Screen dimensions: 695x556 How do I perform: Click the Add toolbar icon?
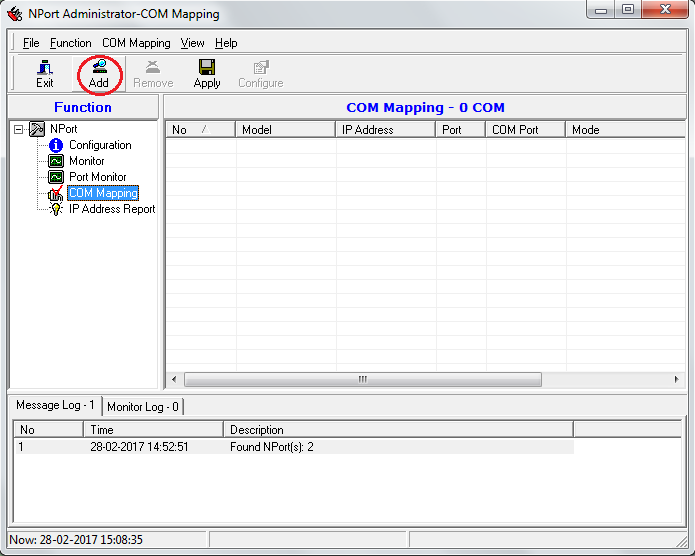click(x=98, y=73)
